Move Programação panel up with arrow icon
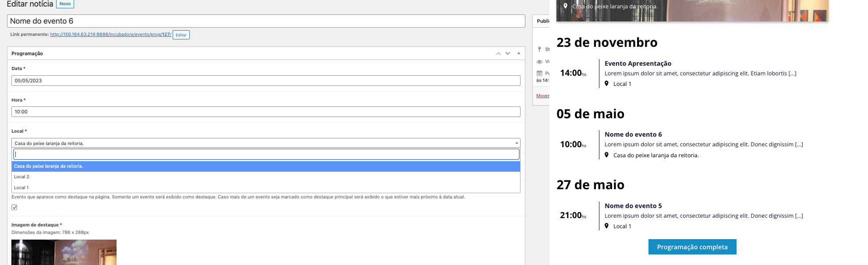Image resolution: width=868 pixels, height=265 pixels. pyautogui.click(x=498, y=53)
